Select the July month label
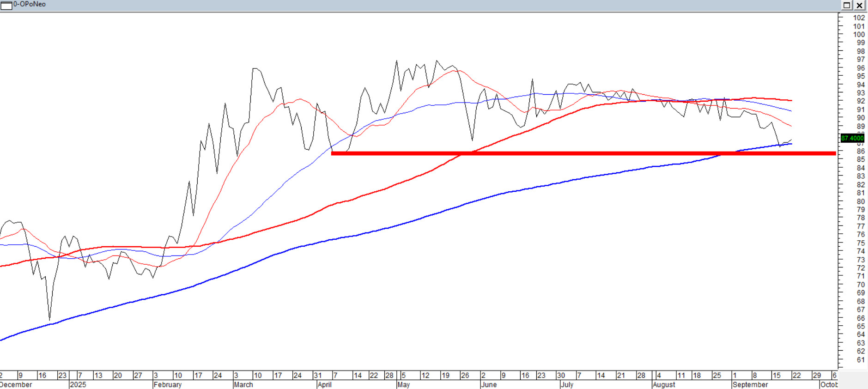 [567, 384]
